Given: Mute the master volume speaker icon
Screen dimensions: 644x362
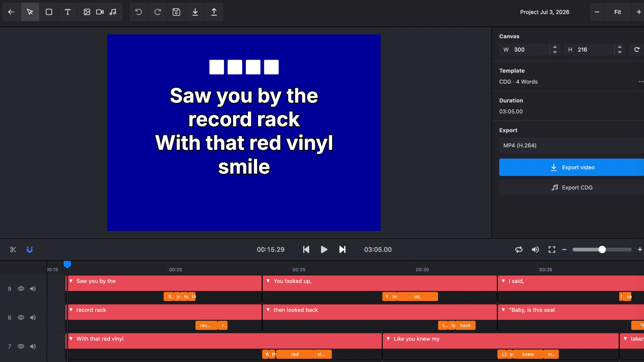Looking at the screenshot, I should (535, 250).
